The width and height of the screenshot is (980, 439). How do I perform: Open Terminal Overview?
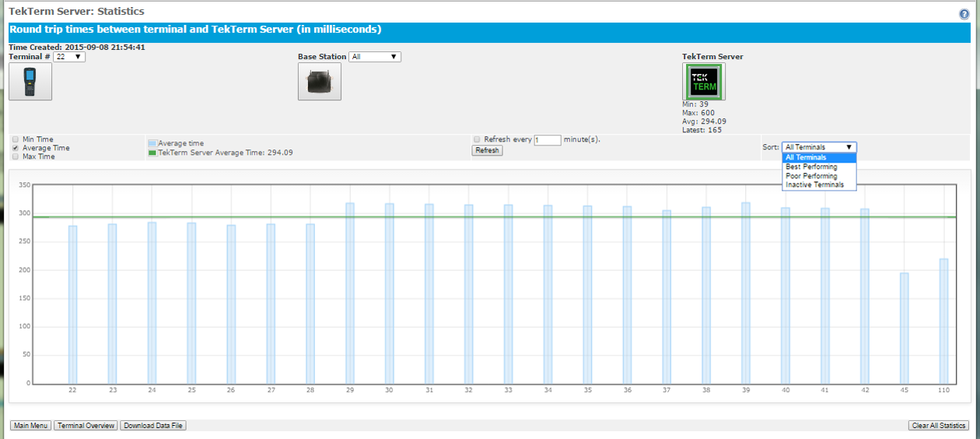(x=86, y=426)
